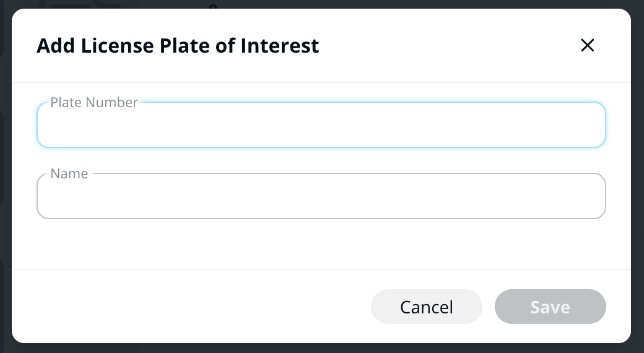Click Save next to Cancel
The width and height of the screenshot is (644, 353).
coord(550,307)
